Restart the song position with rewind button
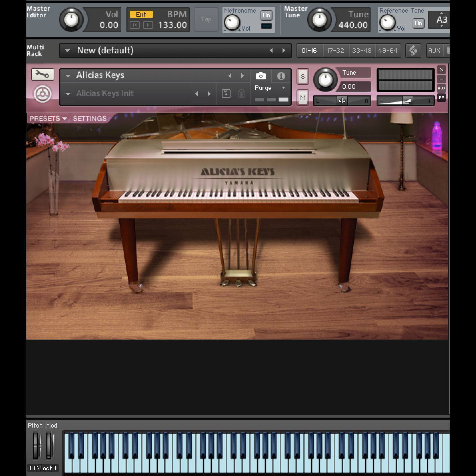This screenshot has height=476, width=476. (x=134, y=25)
